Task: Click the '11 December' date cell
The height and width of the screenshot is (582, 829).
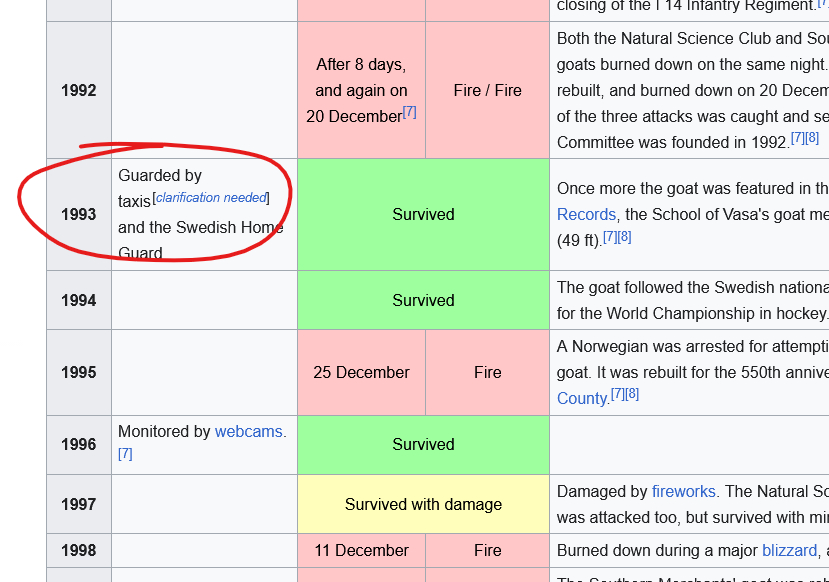Action: [x=361, y=550]
